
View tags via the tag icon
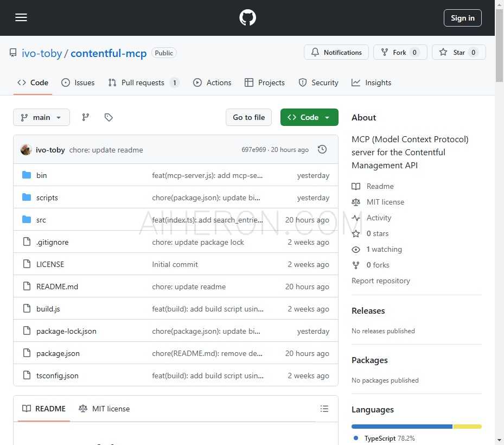point(109,117)
